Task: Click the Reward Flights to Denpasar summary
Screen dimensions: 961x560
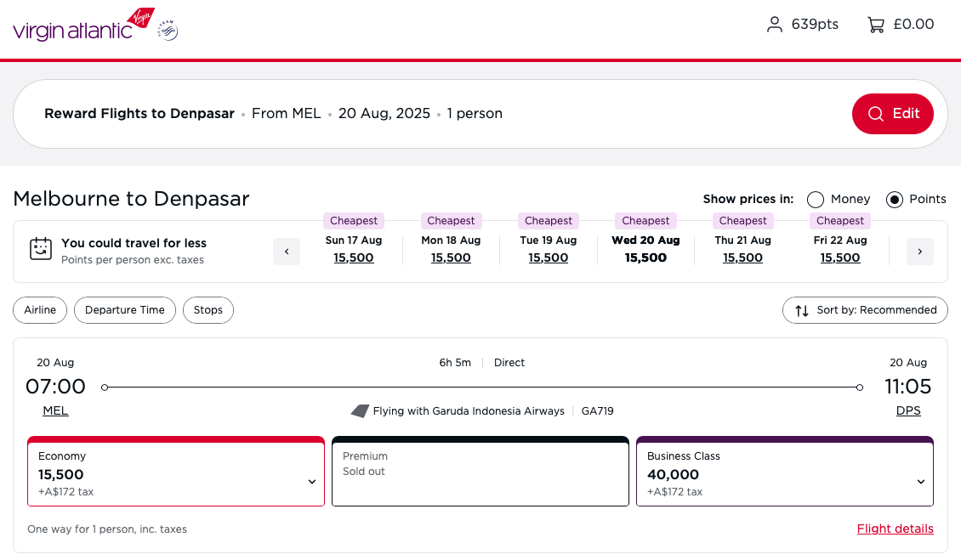Action: tap(139, 114)
